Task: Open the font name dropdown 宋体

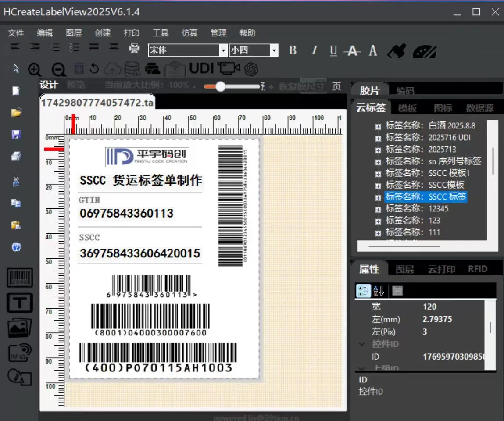Action: pyautogui.click(x=223, y=50)
